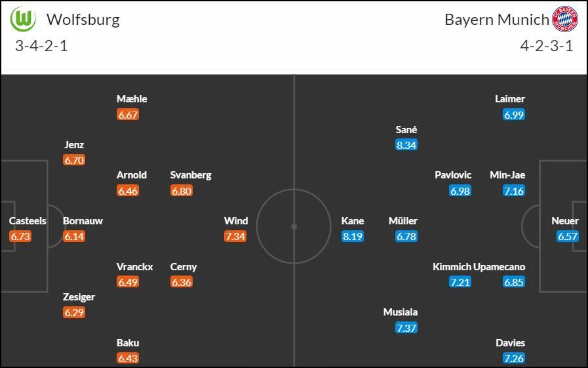Select Baku's 6.43 rating badge
Screen dimensions: 588x368
(128, 358)
